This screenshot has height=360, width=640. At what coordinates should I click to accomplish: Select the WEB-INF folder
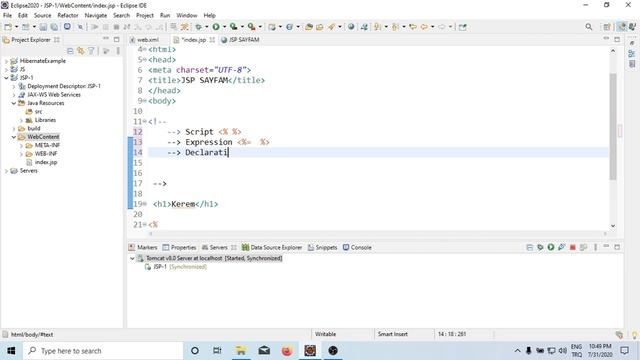tap(46, 154)
